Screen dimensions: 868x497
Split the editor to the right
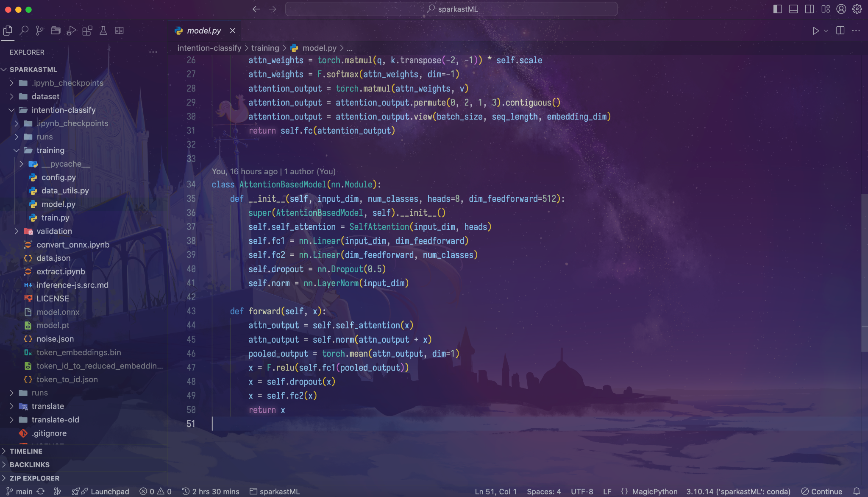pyautogui.click(x=840, y=30)
